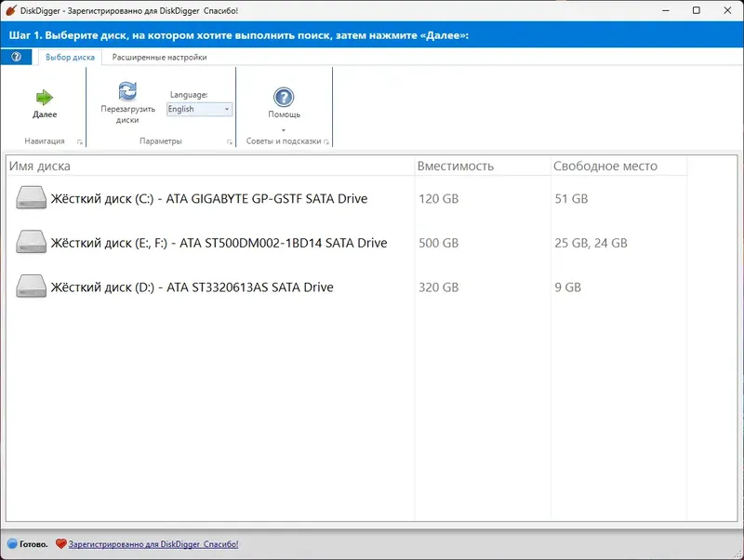Image resolution: width=744 pixels, height=560 pixels.
Task: Expand the Советы и подсказки group launcher
Action: (x=328, y=140)
